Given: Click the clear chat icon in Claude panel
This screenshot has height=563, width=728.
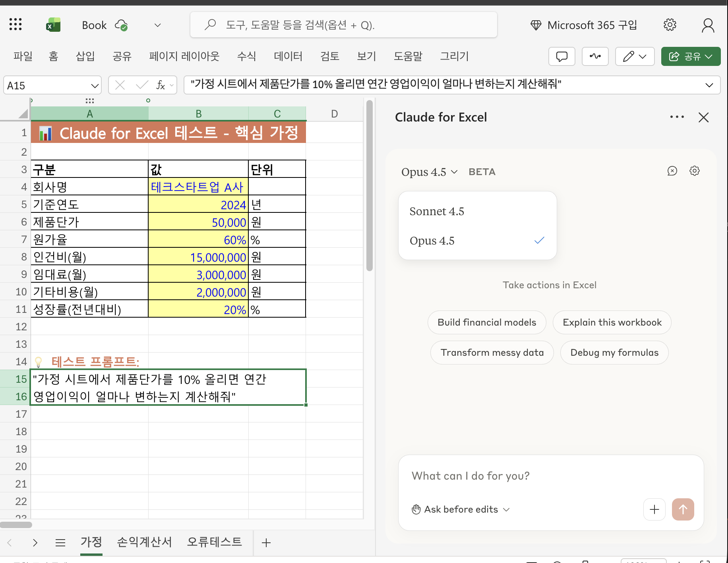Looking at the screenshot, I should click(672, 171).
